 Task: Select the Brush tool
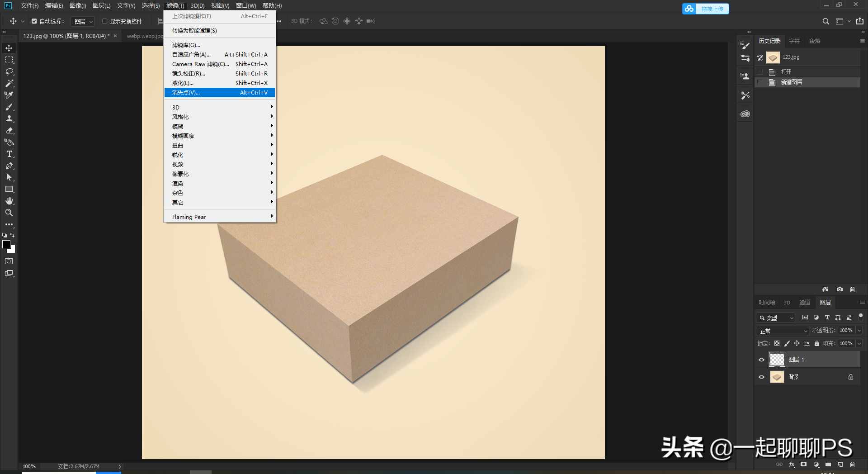[9, 107]
